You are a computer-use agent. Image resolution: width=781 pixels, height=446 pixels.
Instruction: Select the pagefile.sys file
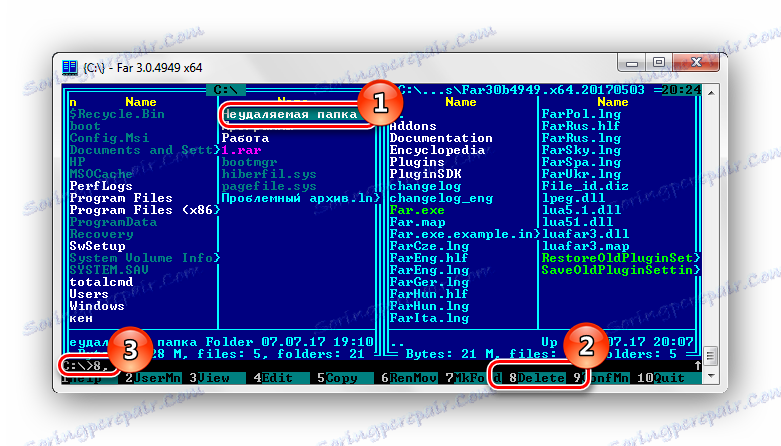pyautogui.click(x=269, y=186)
